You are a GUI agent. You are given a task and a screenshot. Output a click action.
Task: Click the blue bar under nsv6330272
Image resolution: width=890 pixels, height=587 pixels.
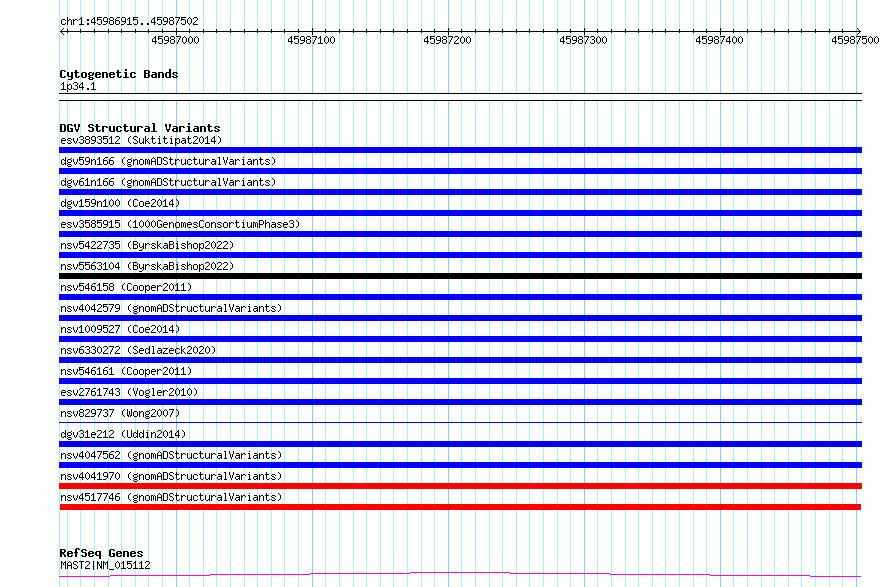click(x=460, y=360)
